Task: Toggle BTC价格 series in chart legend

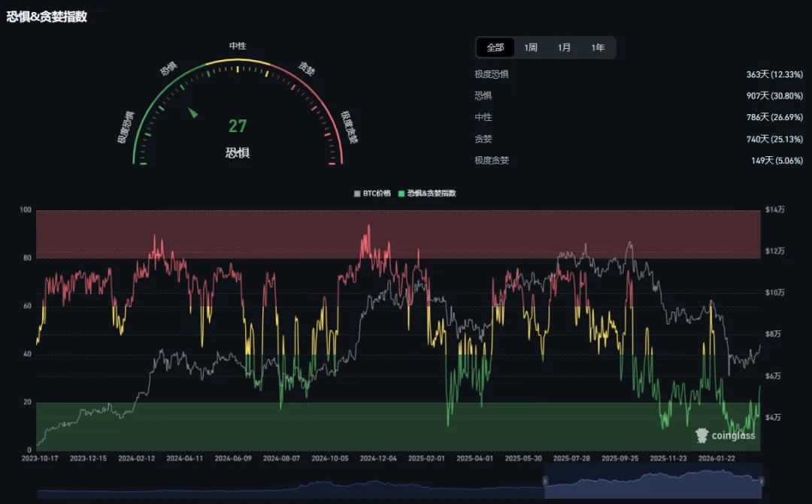Action: click(x=372, y=194)
